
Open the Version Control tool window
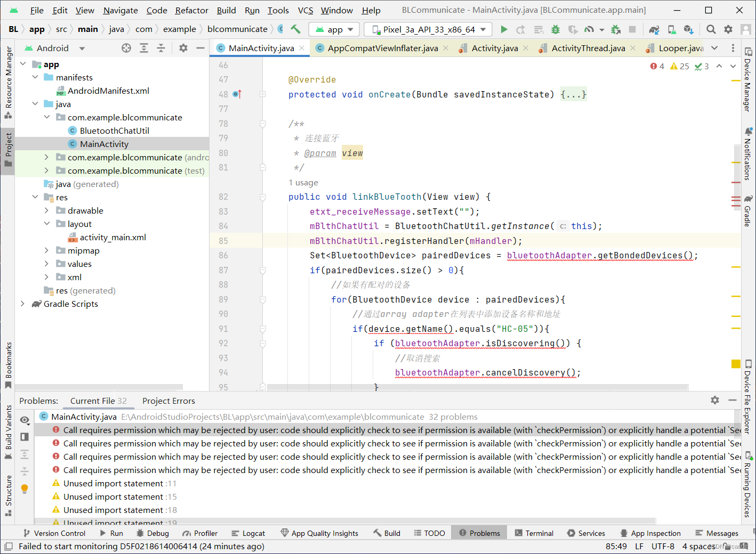pos(54,533)
